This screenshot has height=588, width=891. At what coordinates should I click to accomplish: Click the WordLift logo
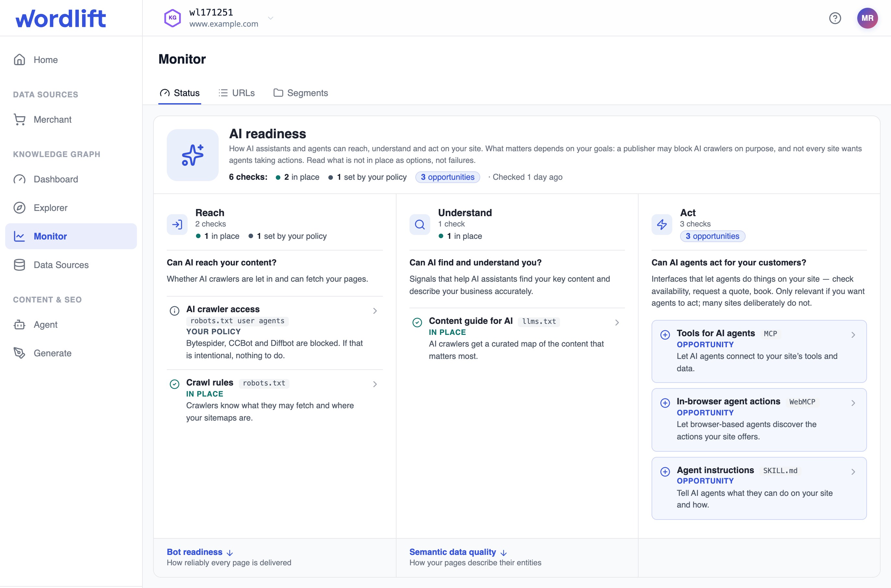(60, 18)
